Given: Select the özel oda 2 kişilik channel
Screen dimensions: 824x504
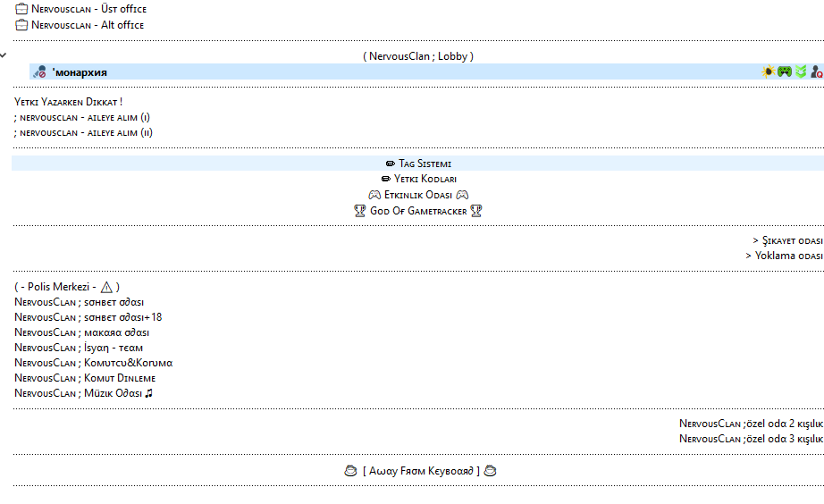Looking at the screenshot, I should [751, 424].
